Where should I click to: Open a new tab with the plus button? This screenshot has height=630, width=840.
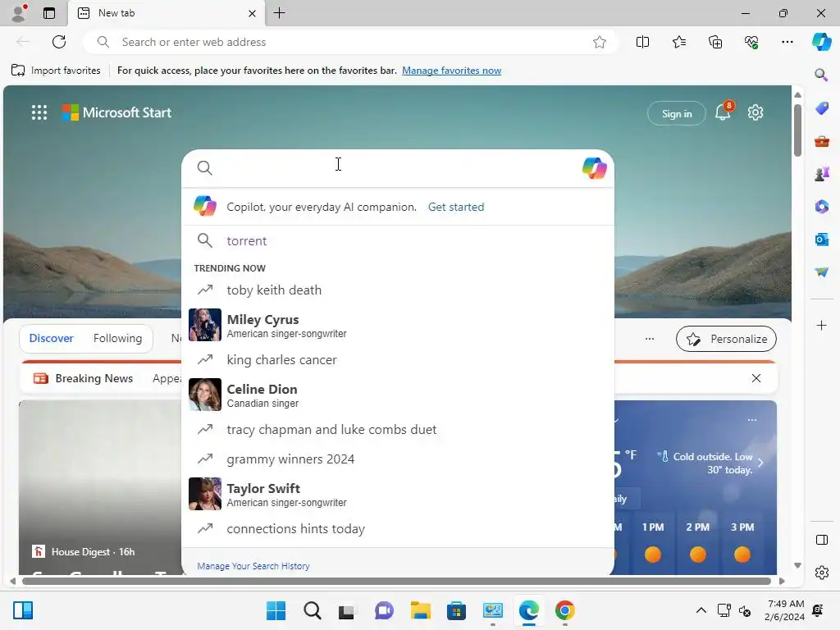click(279, 13)
